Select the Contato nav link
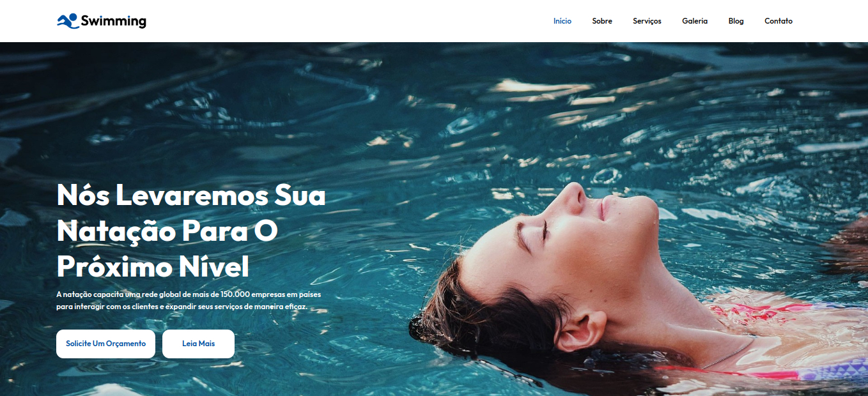The width and height of the screenshot is (868, 396). (x=779, y=21)
